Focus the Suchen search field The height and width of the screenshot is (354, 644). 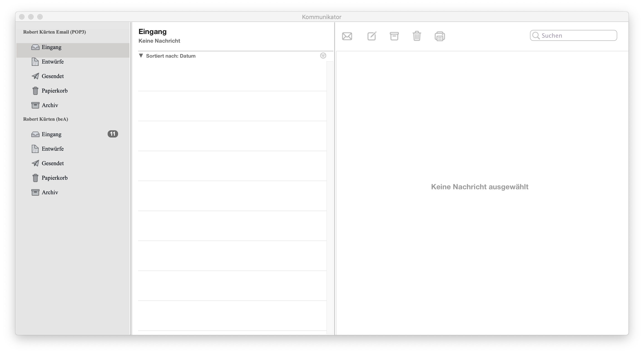pos(573,35)
